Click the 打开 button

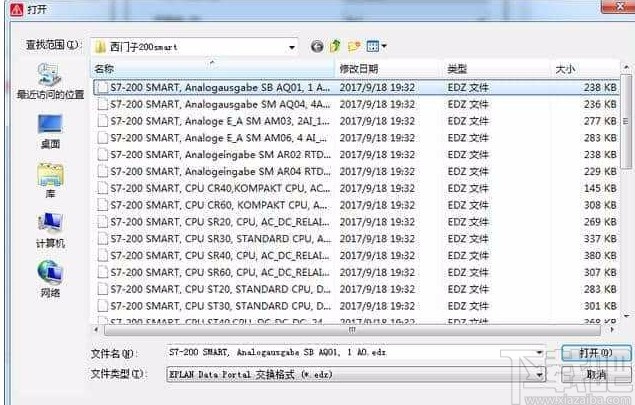(x=596, y=353)
